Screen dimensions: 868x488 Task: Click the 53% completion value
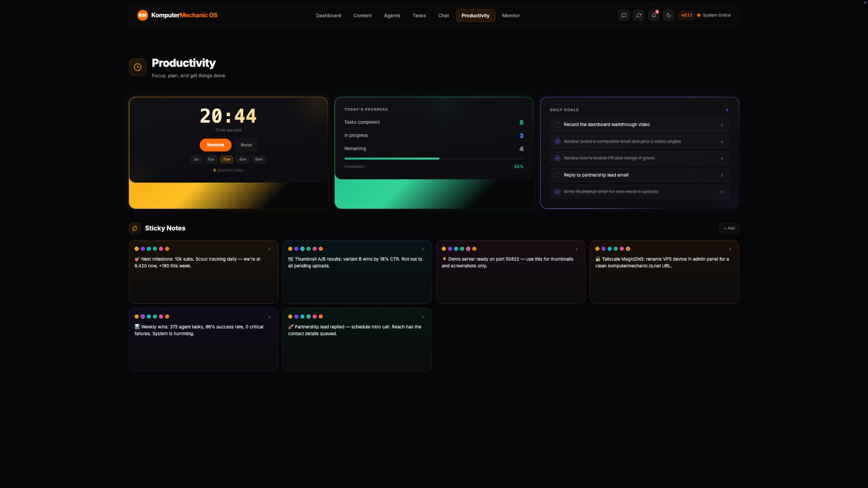click(x=519, y=167)
